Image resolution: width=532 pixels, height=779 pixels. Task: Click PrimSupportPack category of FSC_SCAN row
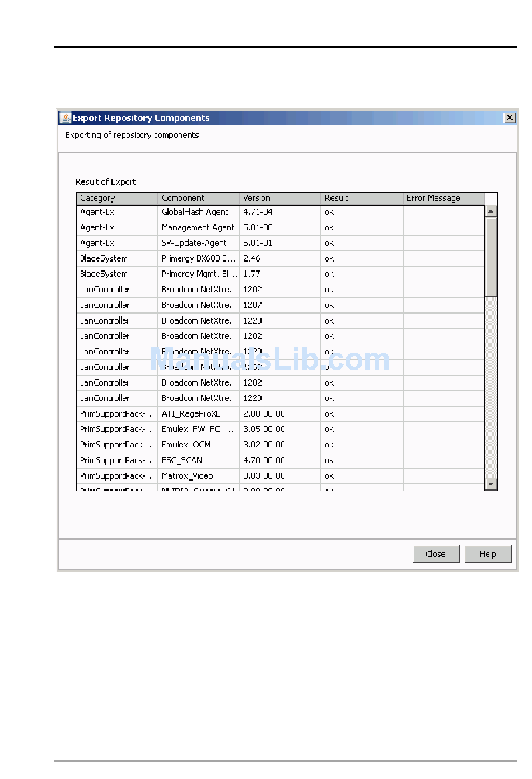pyautogui.click(x=117, y=460)
